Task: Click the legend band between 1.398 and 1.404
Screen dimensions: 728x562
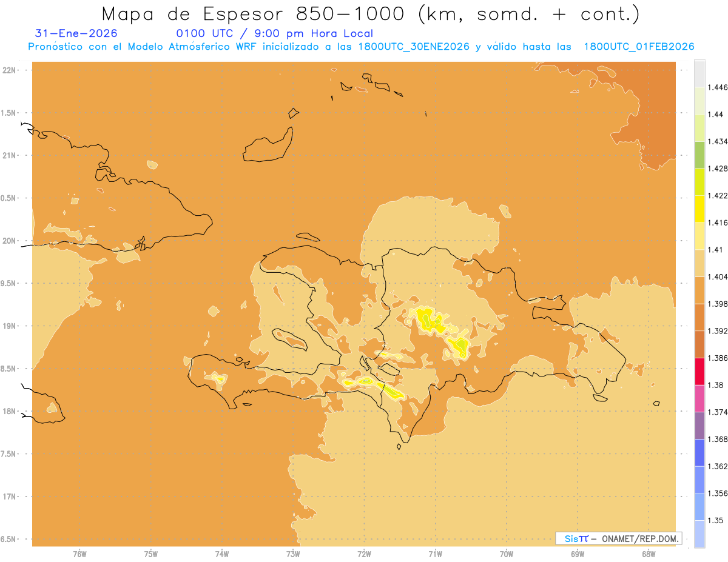Action: coord(699,290)
